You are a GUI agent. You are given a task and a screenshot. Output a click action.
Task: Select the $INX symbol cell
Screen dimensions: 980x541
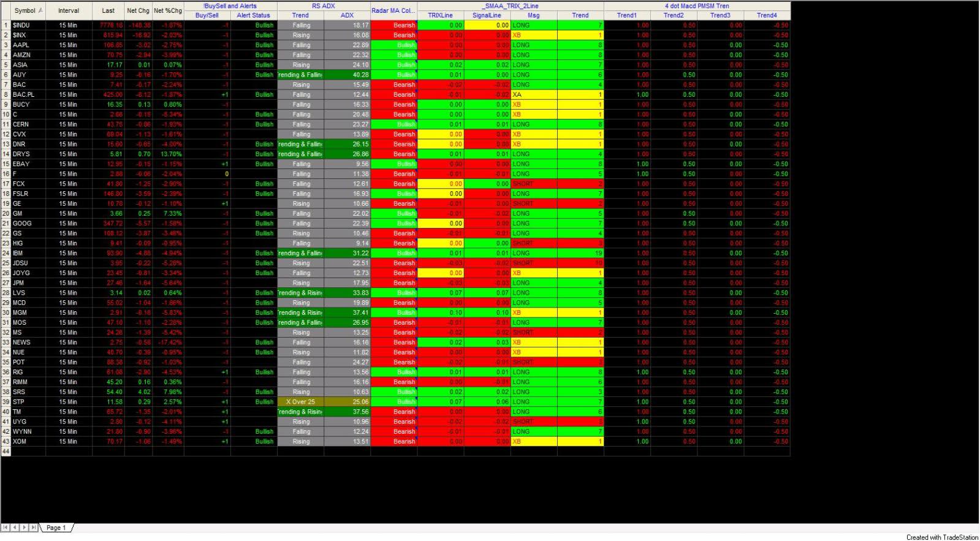pyautogui.click(x=28, y=35)
